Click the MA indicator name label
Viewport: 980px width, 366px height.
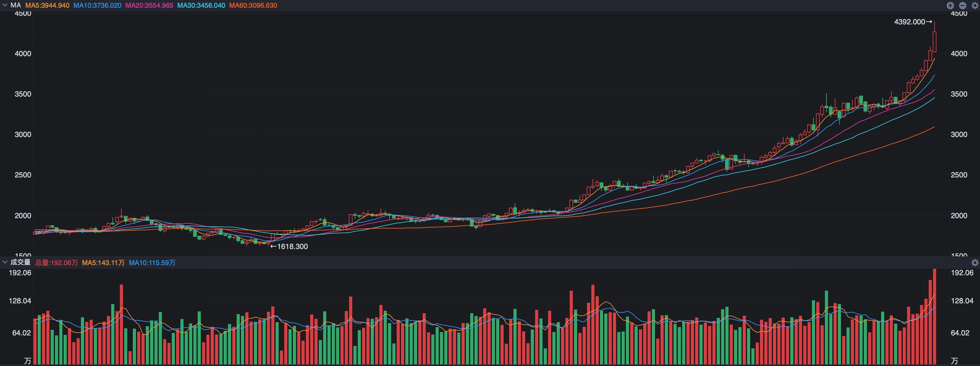(15, 5)
